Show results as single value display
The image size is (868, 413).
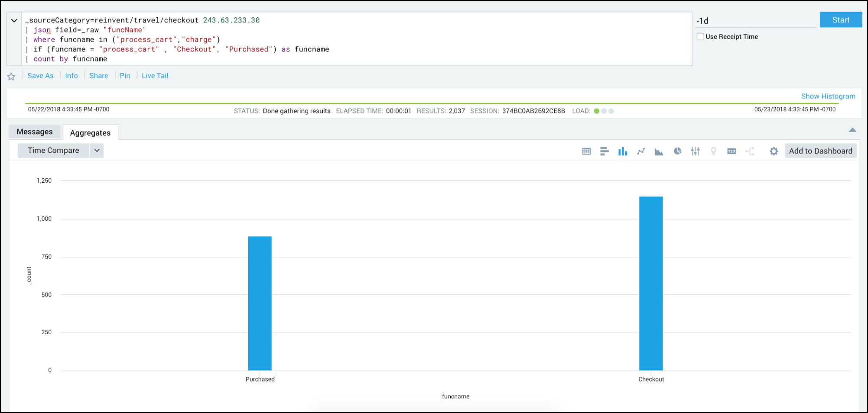(731, 151)
